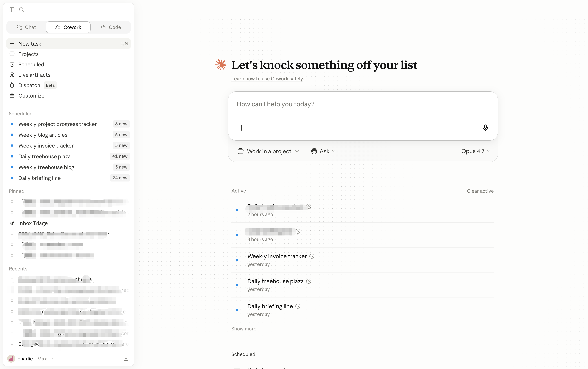Focus the How can I help you today field

point(363,105)
